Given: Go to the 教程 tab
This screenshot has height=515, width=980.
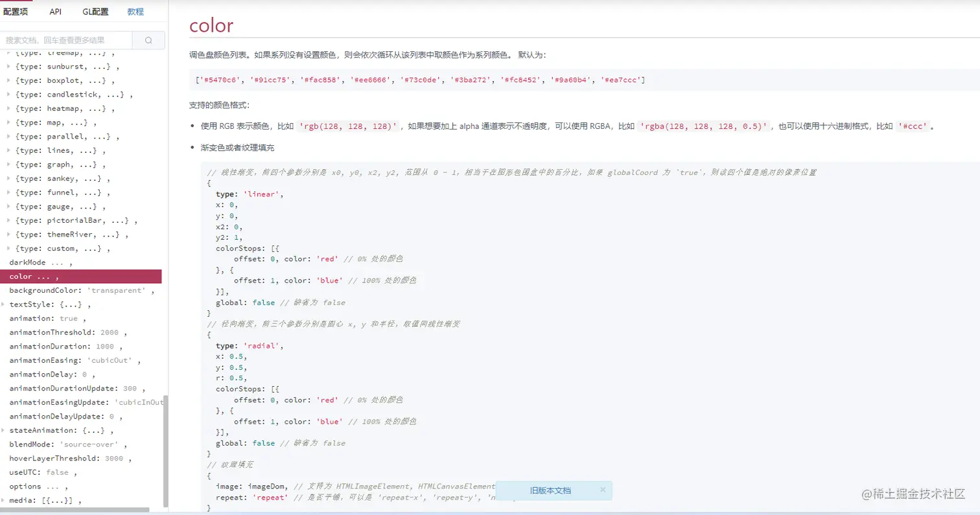Looking at the screenshot, I should tap(135, 12).
